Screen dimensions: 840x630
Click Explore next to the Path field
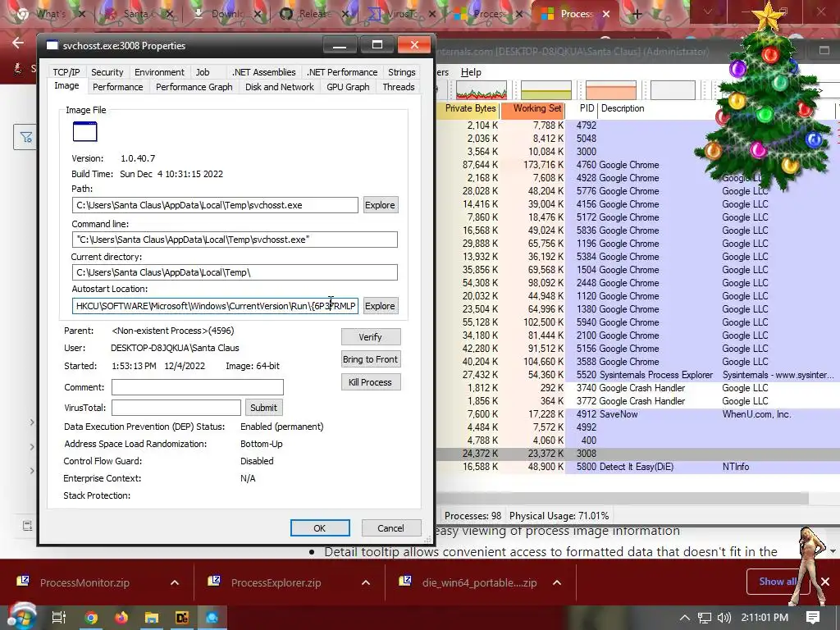point(380,204)
